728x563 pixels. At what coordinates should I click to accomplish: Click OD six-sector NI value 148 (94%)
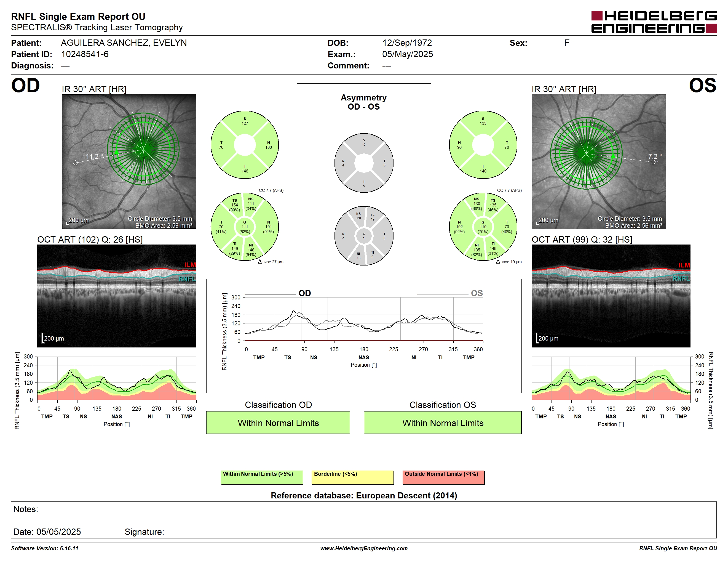point(251,252)
